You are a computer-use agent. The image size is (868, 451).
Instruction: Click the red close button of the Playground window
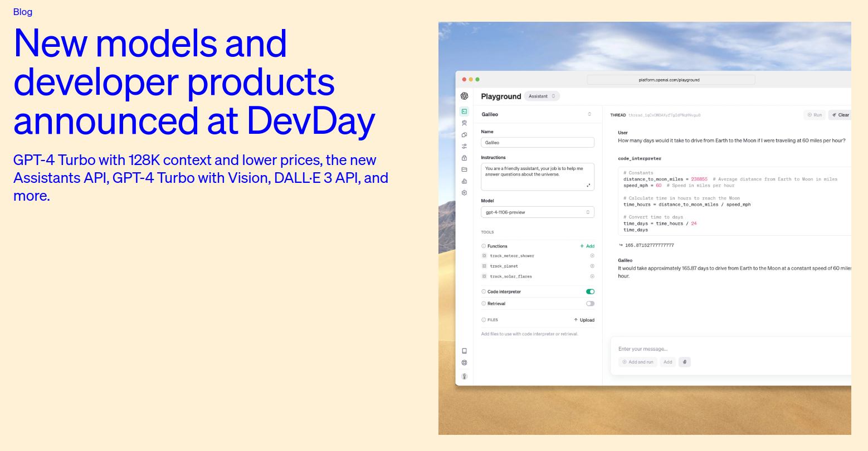[464, 80]
